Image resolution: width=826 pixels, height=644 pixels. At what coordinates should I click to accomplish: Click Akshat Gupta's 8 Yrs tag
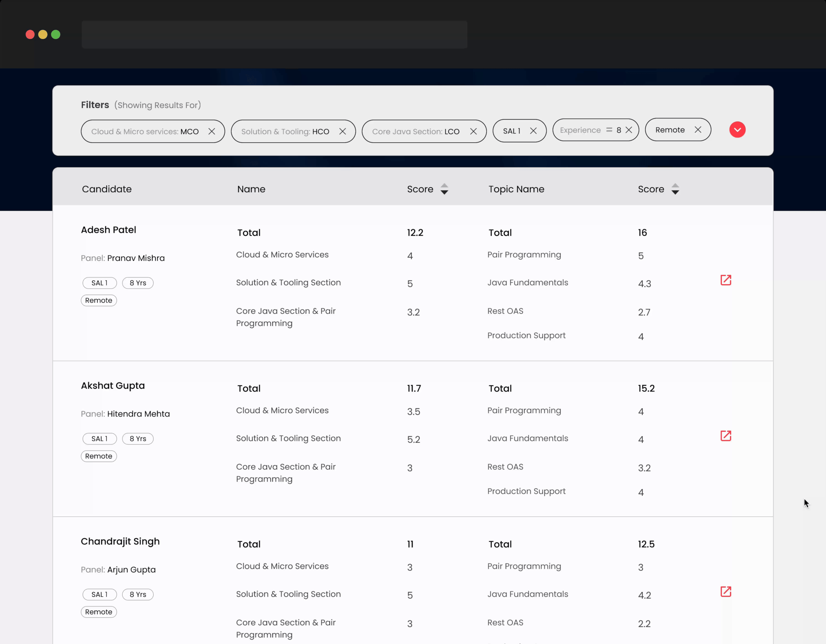[x=138, y=439]
